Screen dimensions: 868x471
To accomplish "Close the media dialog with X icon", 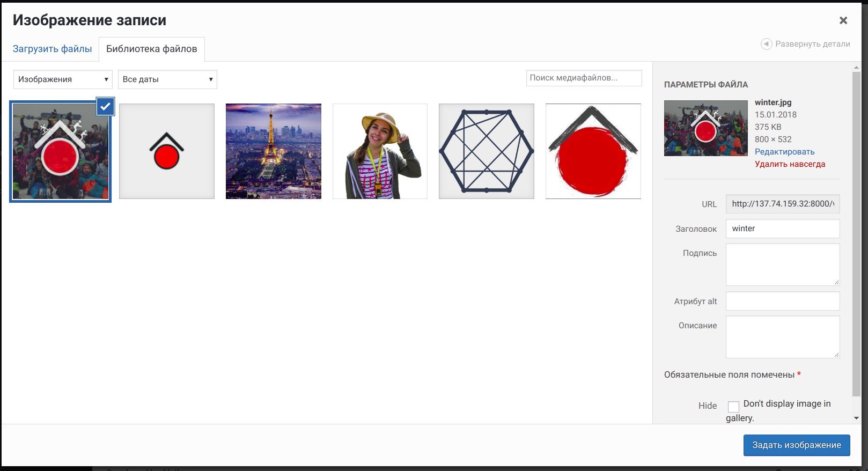I will (x=843, y=20).
